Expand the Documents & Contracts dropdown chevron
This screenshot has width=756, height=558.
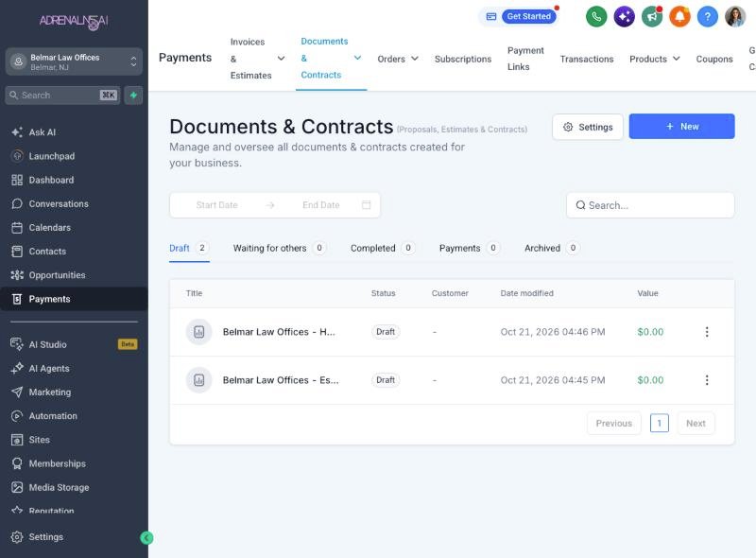[357, 58]
